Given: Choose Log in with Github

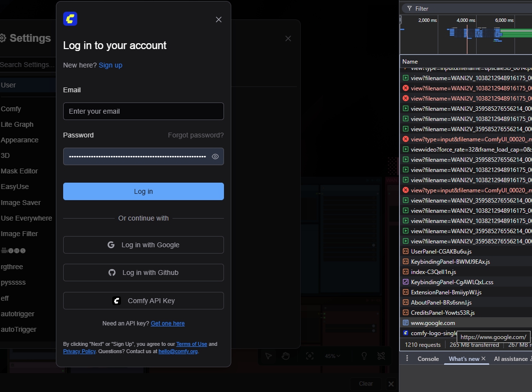Looking at the screenshot, I should click(x=143, y=273).
